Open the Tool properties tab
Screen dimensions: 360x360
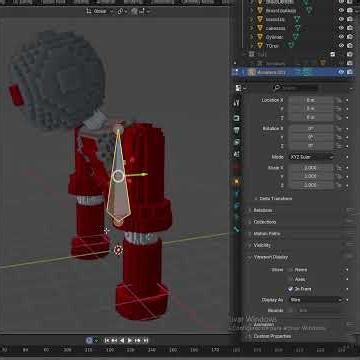coord(237,103)
